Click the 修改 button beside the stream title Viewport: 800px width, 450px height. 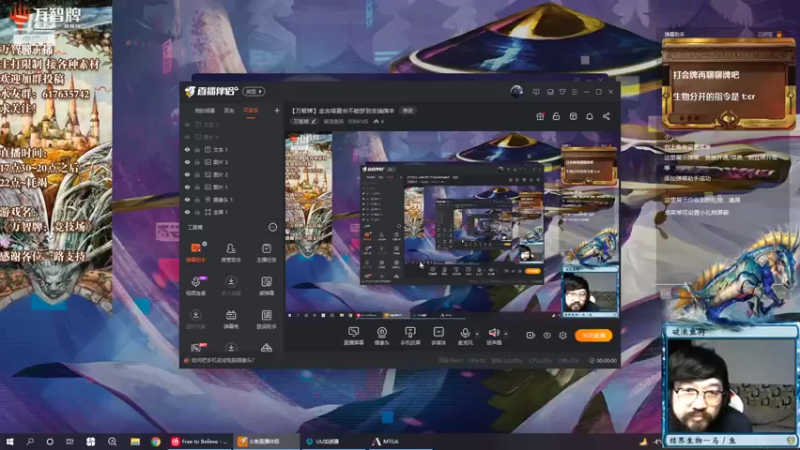[x=408, y=110]
